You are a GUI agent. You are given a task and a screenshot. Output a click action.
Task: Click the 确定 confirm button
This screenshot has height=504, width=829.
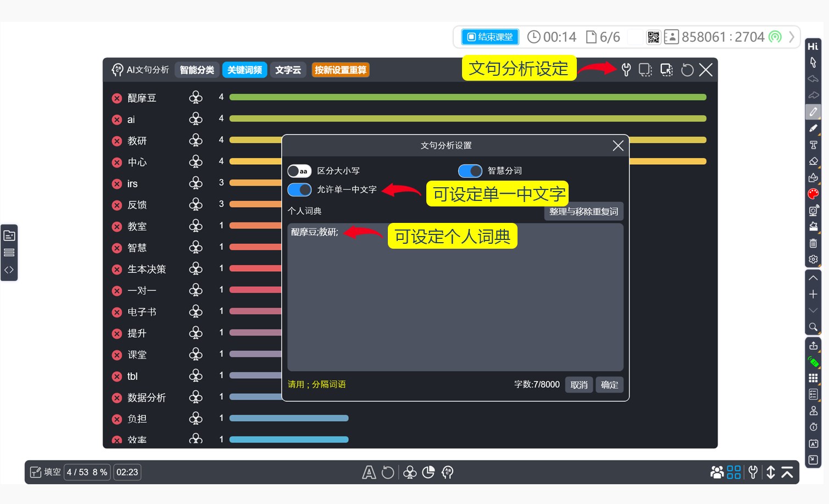[x=609, y=385]
